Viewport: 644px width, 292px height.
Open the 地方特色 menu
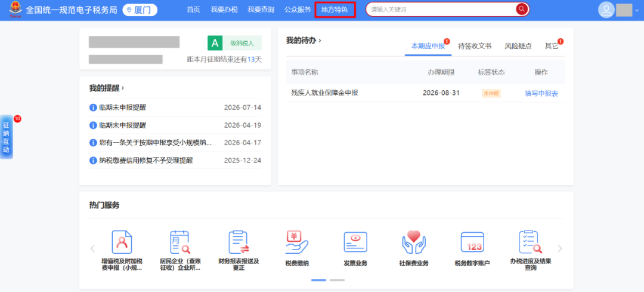(335, 10)
